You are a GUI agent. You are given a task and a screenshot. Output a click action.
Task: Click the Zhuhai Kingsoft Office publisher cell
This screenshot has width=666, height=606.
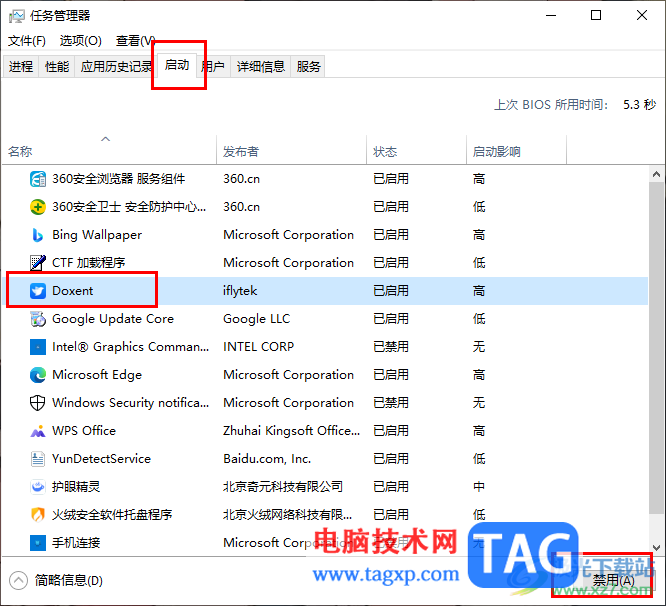[x=291, y=431]
